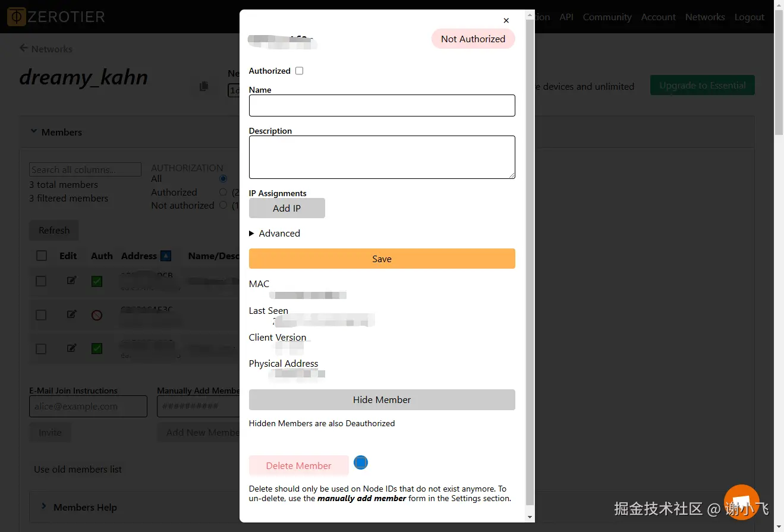Tick the select-all members header checkbox
The image size is (784, 532).
tap(42, 256)
